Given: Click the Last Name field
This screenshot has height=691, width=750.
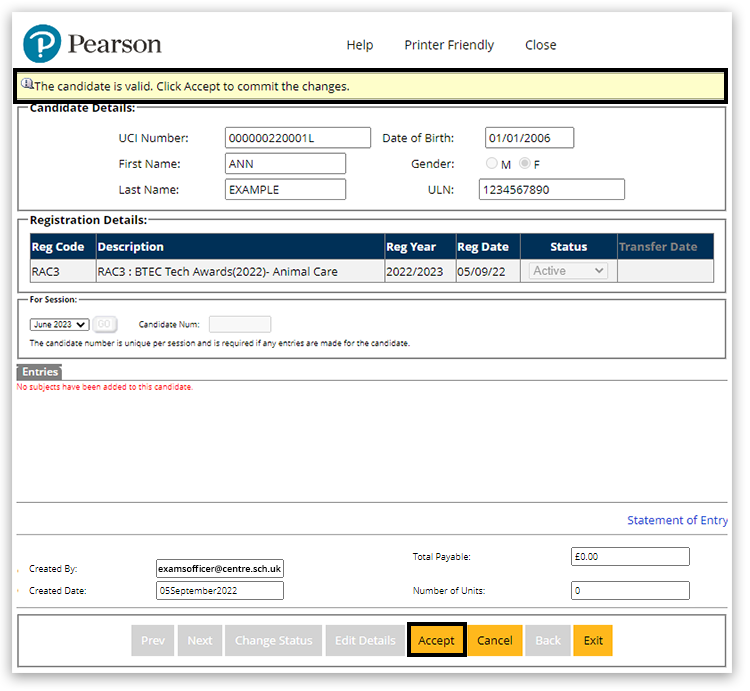Looking at the screenshot, I should point(285,190).
